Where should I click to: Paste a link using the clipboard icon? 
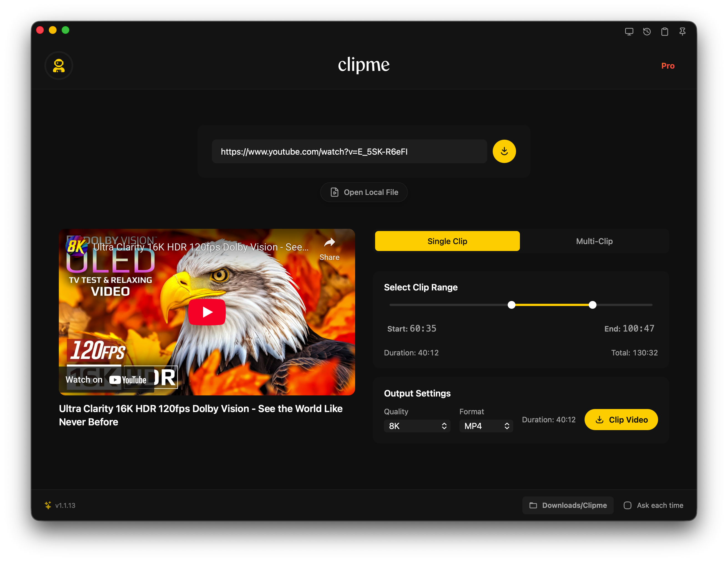665,31
